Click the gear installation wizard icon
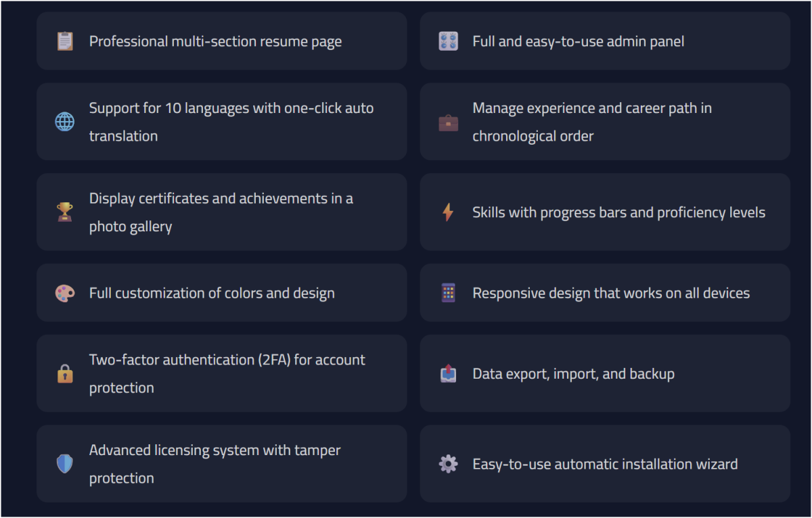The width and height of the screenshot is (812, 518). pos(448,464)
